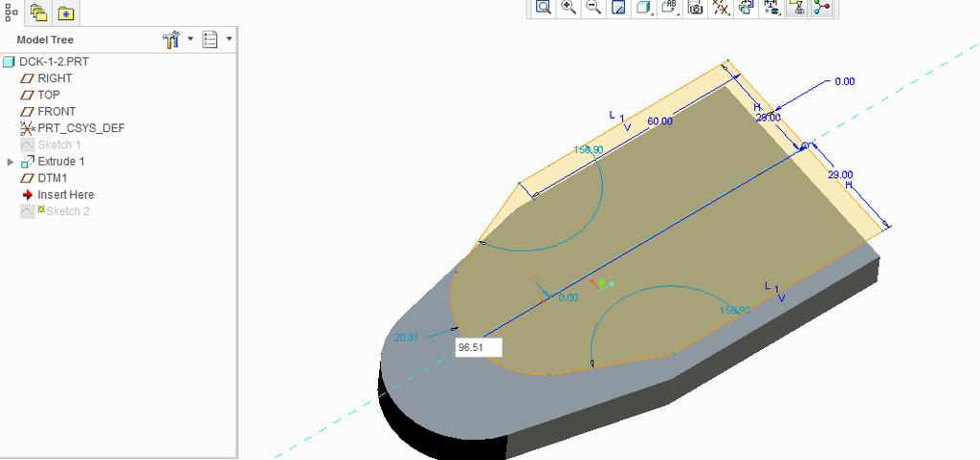Viewport: 980px width, 460px height.
Task: Toggle the highlighted yellow annotation display icon
Action: click(797, 8)
